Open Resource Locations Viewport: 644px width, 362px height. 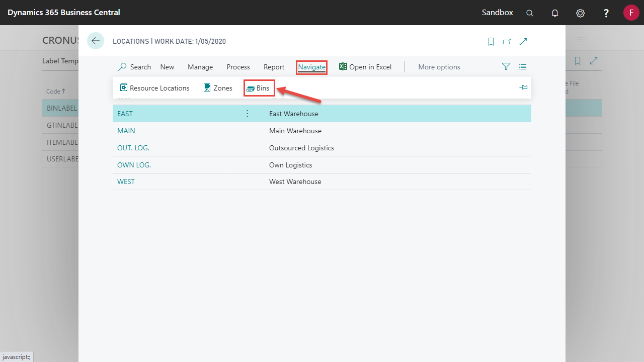(154, 88)
